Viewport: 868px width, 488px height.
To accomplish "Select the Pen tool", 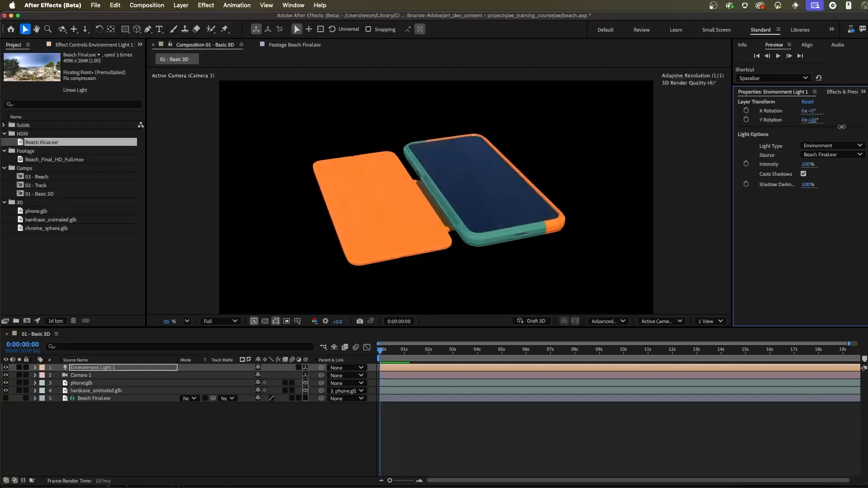I will pos(148,29).
